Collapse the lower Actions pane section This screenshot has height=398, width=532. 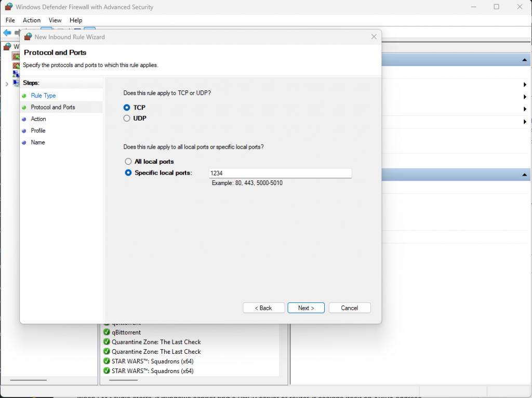(524, 175)
